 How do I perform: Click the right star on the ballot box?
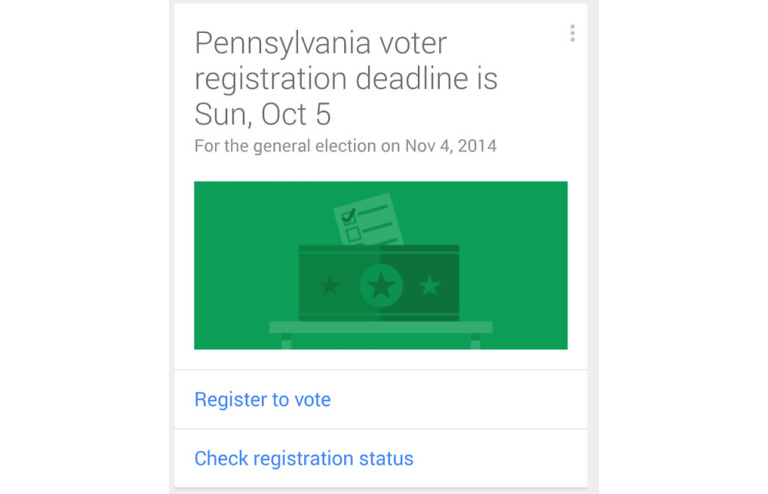(430, 286)
